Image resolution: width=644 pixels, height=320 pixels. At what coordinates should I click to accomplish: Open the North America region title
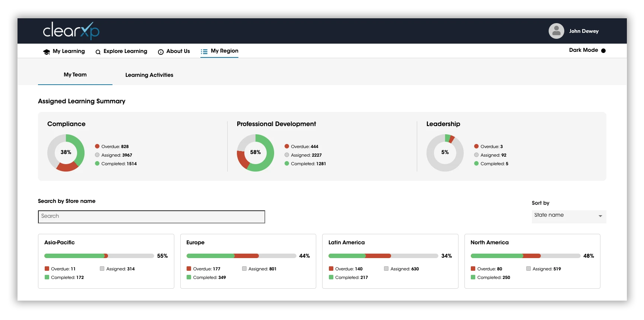[489, 242]
